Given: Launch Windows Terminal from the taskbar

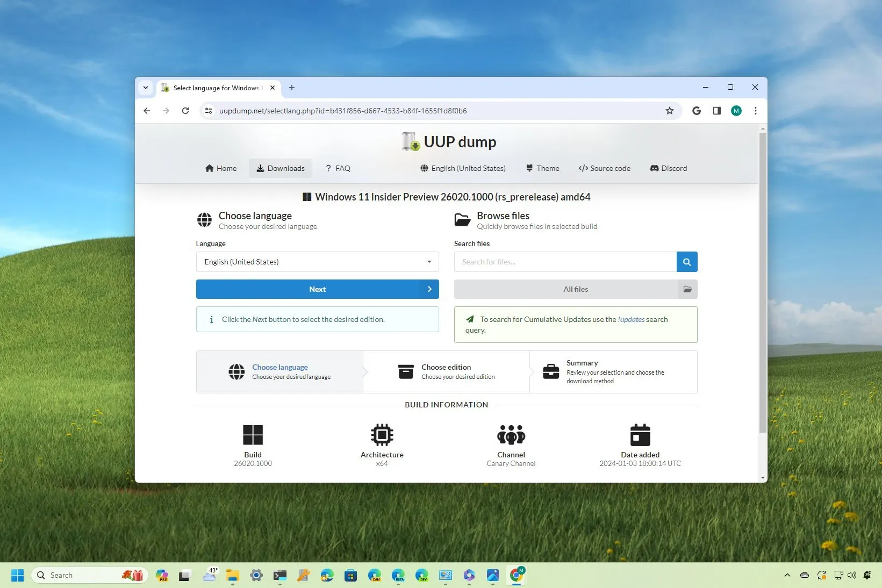Looking at the screenshot, I should (279, 575).
